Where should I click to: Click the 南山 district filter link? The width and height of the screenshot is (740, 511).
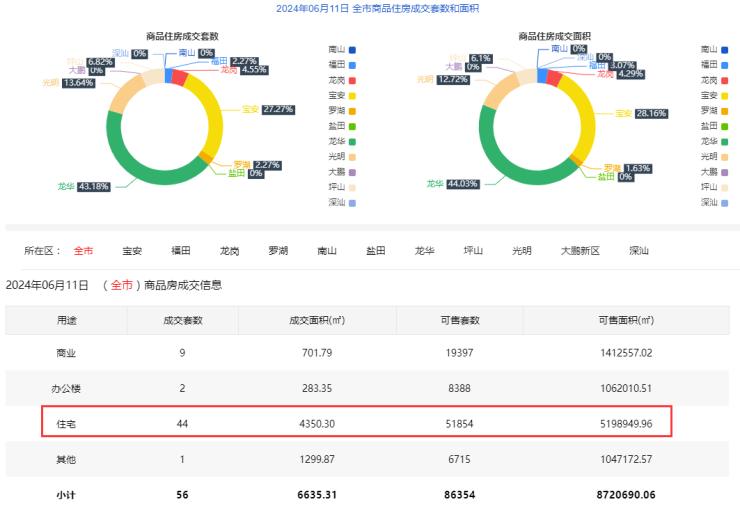pyautogui.click(x=327, y=251)
